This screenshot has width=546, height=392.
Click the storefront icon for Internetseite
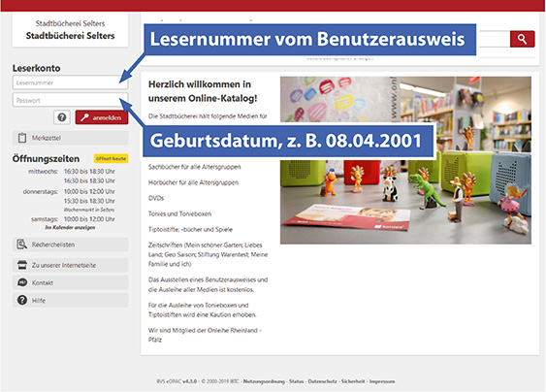(x=22, y=265)
